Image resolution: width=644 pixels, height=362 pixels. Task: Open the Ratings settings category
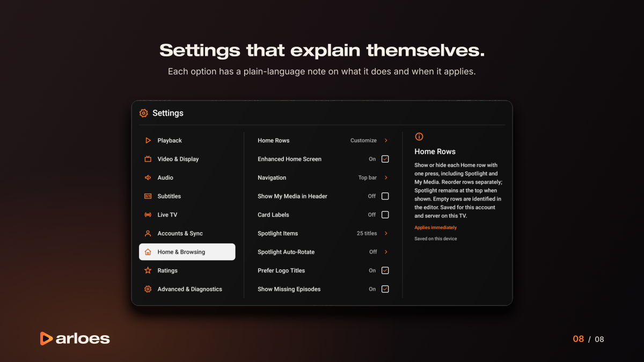[x=187, y=270]
